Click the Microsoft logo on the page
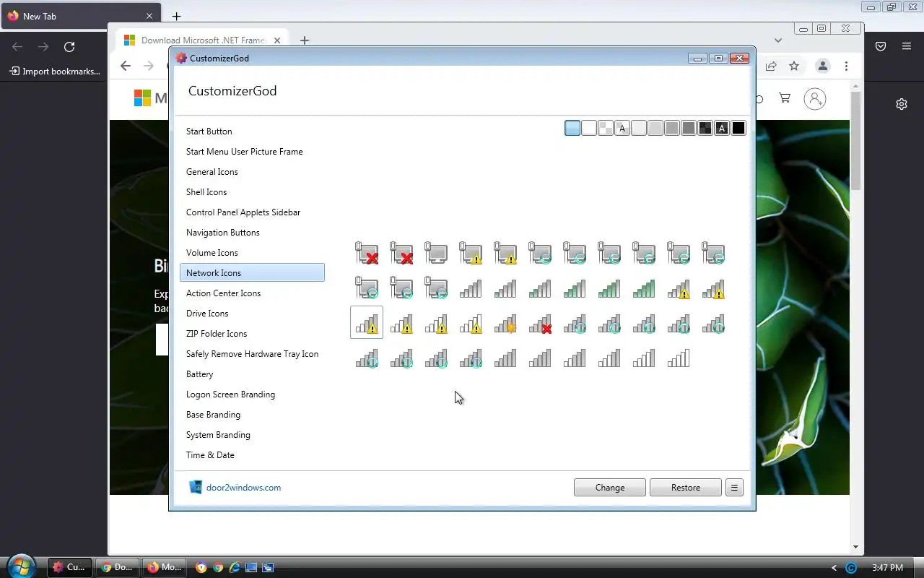Image resolution: width=924 pixels, height=578 pixels. coord(142,98)
